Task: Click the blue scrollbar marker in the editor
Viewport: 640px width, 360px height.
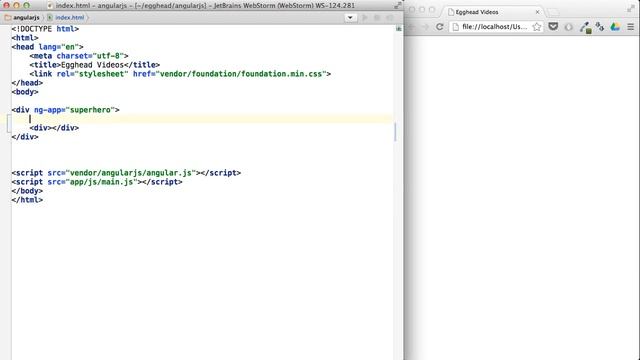Action: pyautogui.click(x=395, y=131)
